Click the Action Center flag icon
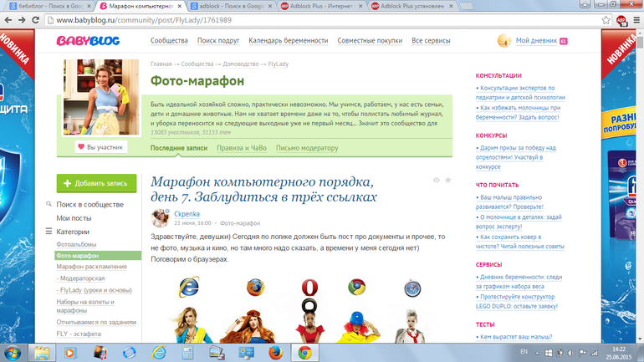The image size is (644, 362). (x=582, y=353)
